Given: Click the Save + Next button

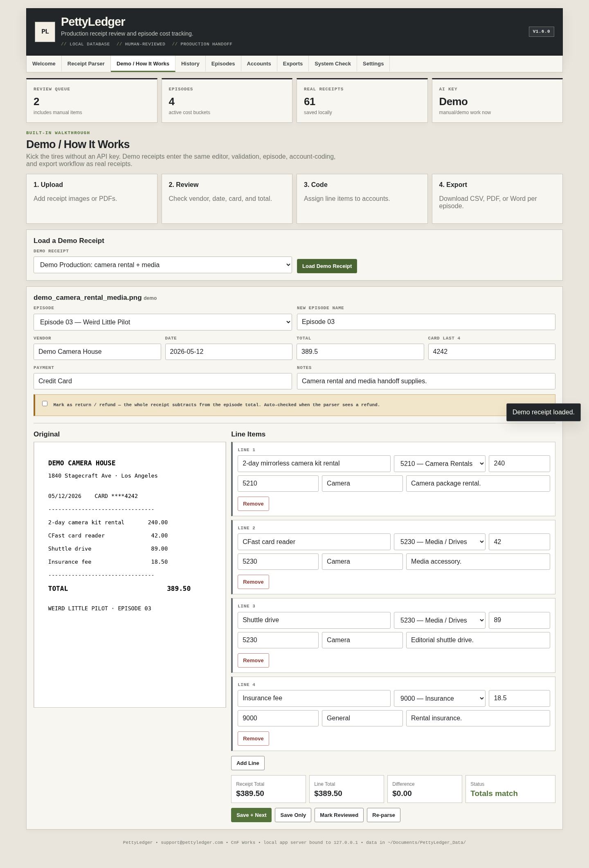Looking at the screenshot, I should click(x=251, y=815).
